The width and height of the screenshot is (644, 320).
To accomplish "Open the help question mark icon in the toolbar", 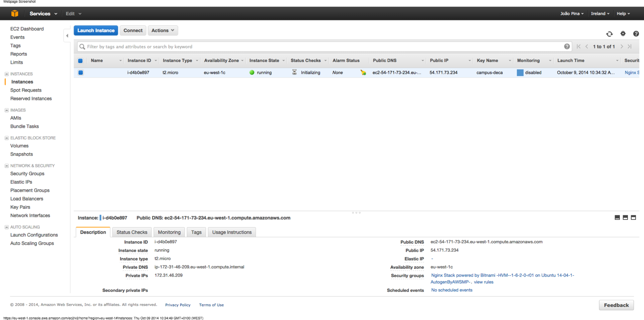I will [x=636, y=34].
